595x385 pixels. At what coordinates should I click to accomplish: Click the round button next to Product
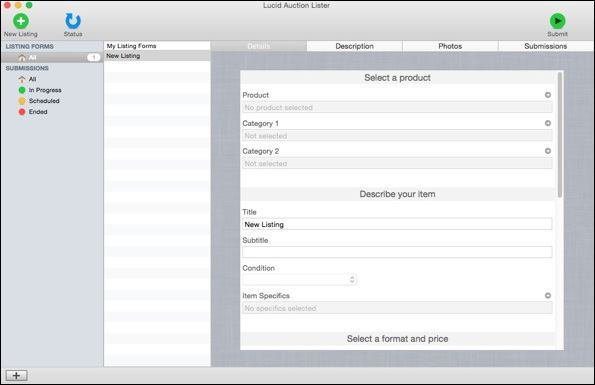[x=548, y=95]
